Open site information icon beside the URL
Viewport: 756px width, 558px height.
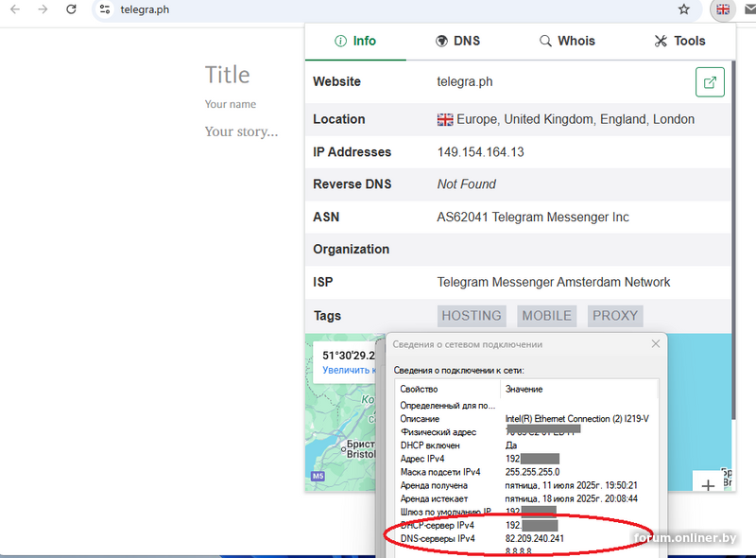point(105,9)
